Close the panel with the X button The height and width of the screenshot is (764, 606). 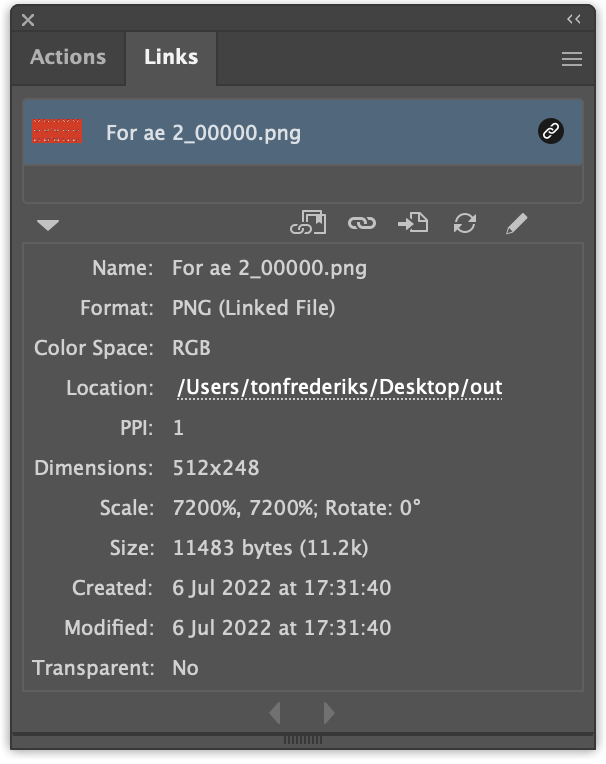click(x=28, y=19)
